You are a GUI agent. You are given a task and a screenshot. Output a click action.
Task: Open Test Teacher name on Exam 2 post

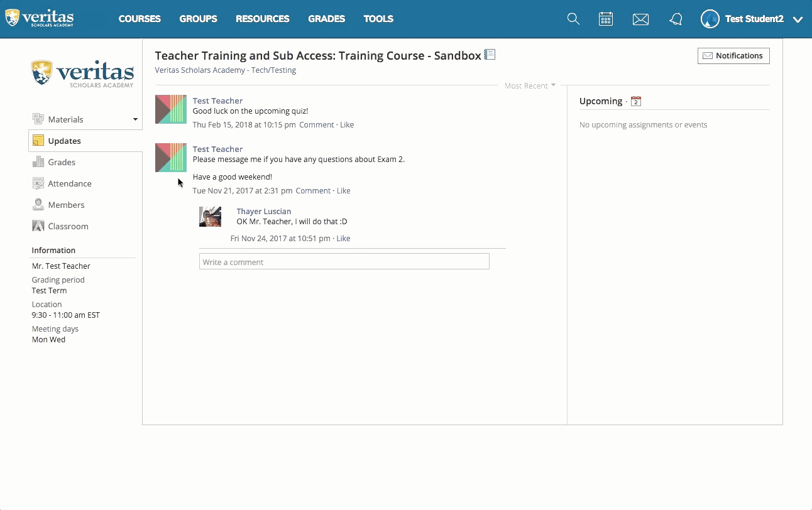217,149
